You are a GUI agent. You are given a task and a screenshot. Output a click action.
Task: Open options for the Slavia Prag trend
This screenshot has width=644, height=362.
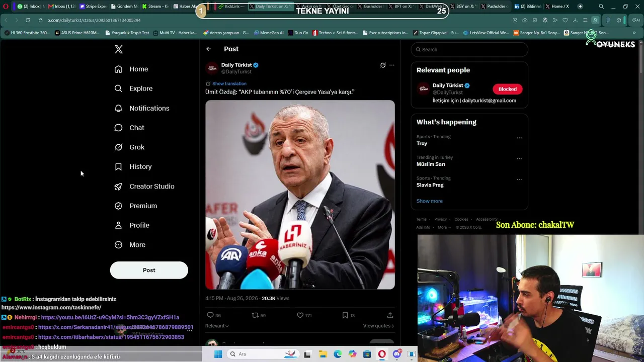(x=519, y=179)
